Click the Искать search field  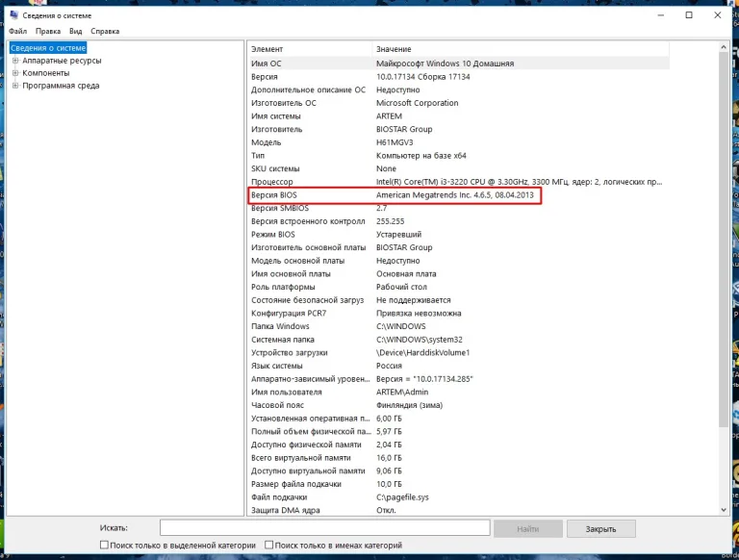(324, 528)
